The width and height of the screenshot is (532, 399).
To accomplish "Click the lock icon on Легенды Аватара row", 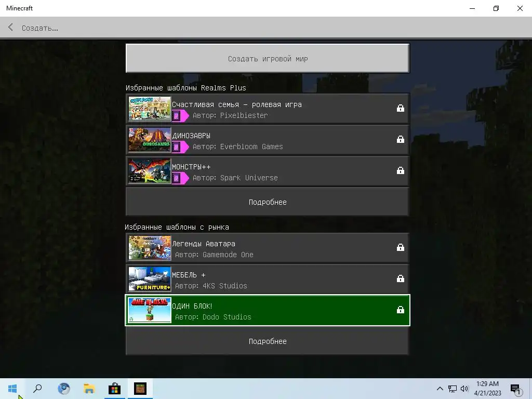I will 401,247.
